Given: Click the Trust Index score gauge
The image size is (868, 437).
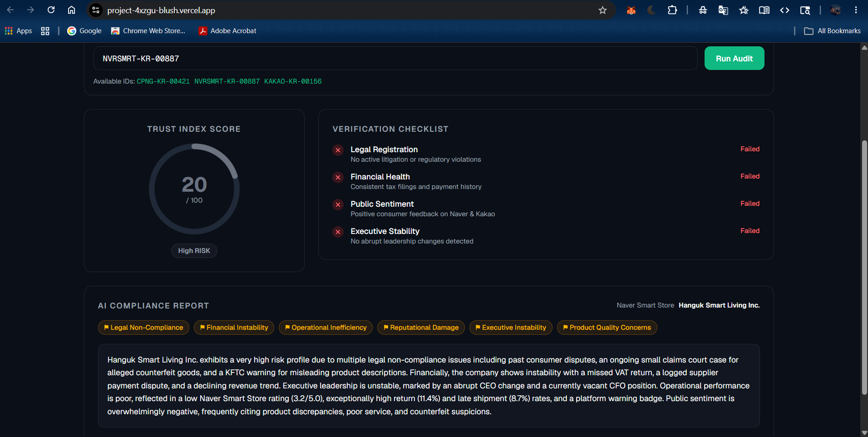Looking at the screenshot, I should (x=194, y=189).
